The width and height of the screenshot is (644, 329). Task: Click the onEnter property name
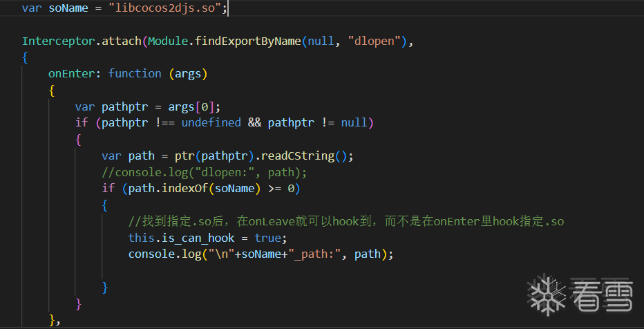pyautogui.click(x=71, y=73)
